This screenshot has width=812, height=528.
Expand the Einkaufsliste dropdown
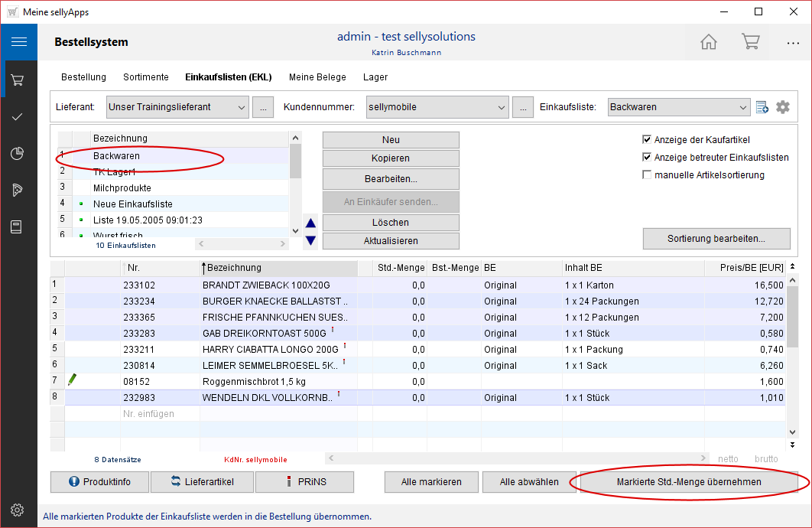(742, 107)
